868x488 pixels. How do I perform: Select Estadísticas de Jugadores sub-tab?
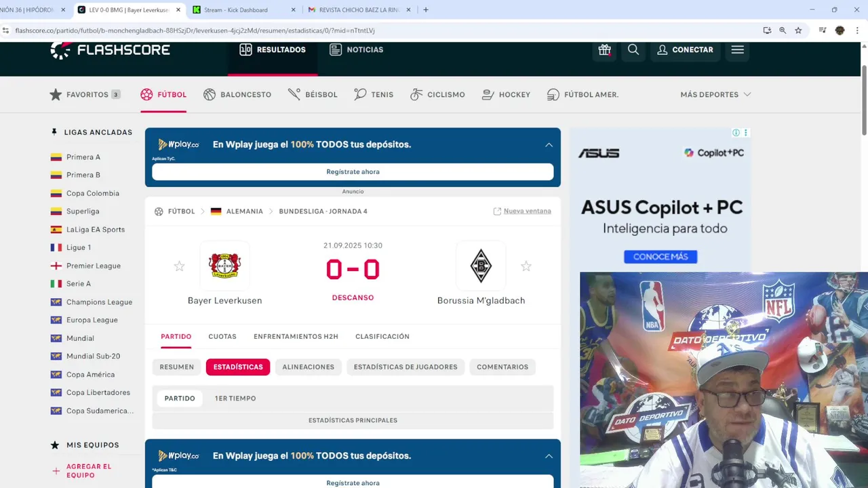(406, 367)
